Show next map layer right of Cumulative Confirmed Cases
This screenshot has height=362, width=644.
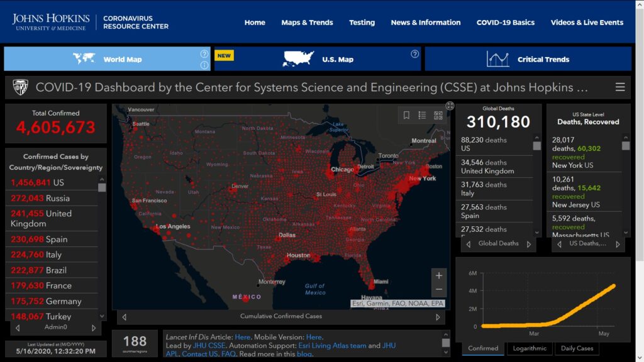pos(438,317)
